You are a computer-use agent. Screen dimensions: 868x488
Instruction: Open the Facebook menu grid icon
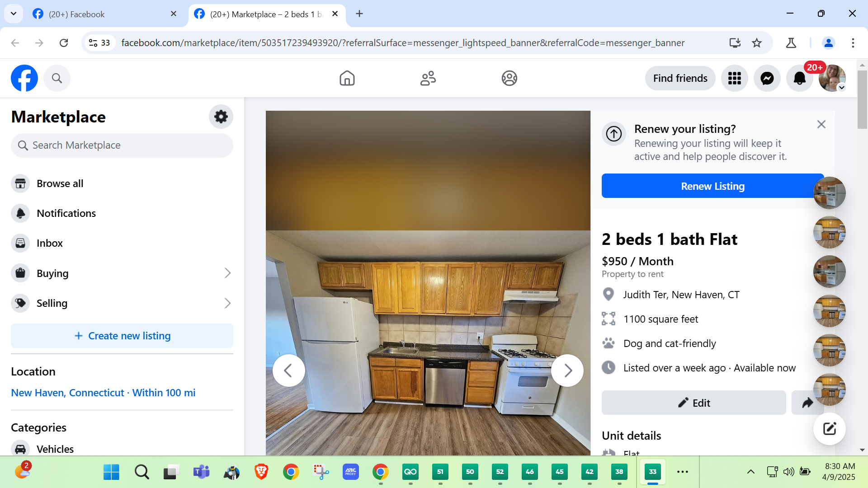point(734,78)
